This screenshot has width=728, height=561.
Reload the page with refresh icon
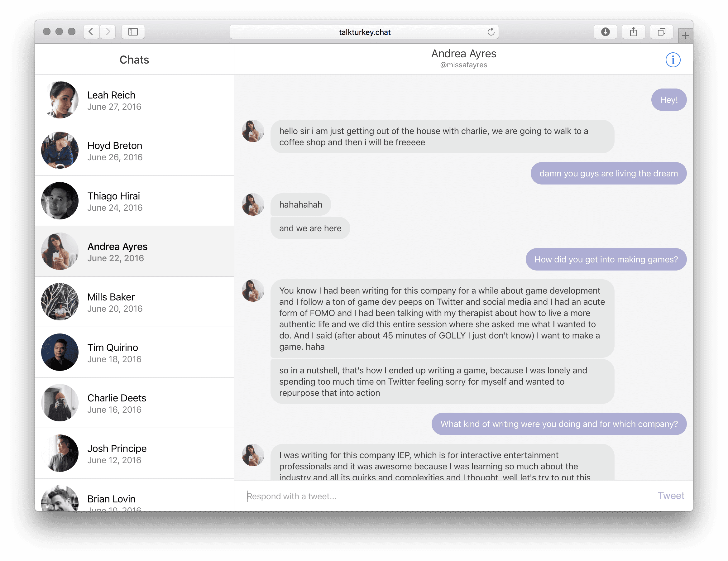pyautogui.click(x=491, y=32)
